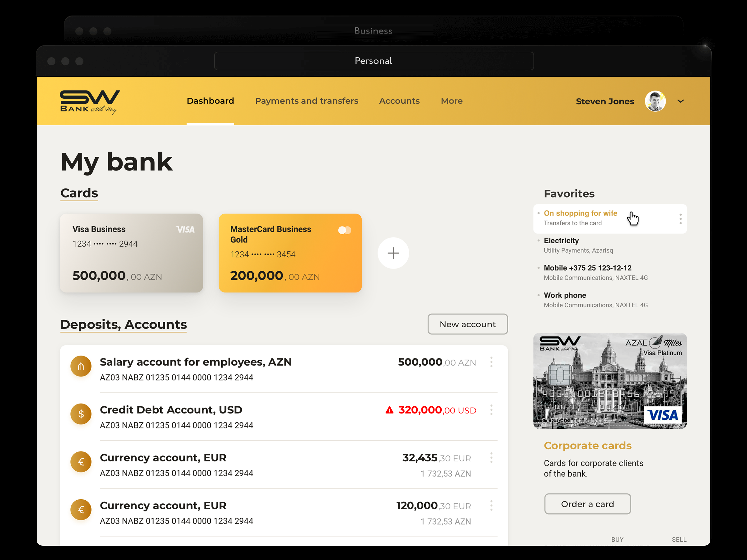Click the Order a card button

click(588, 504)
